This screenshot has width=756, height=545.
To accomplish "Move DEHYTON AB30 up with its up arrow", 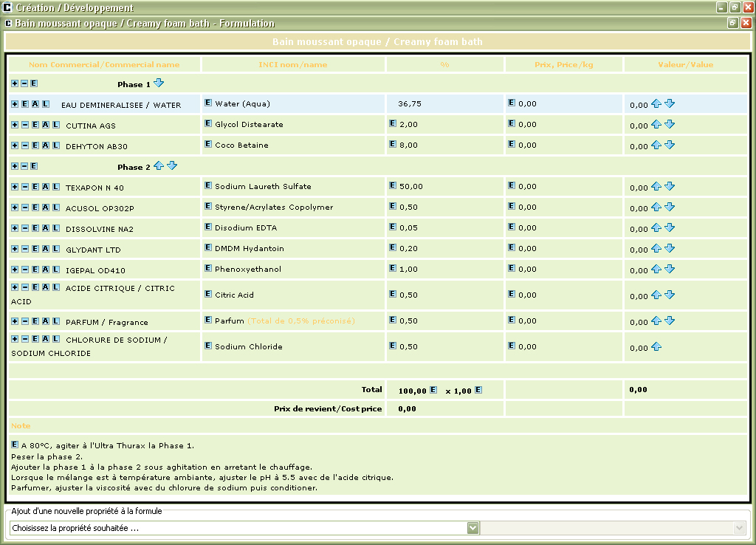I will click(x=656, y=145).
